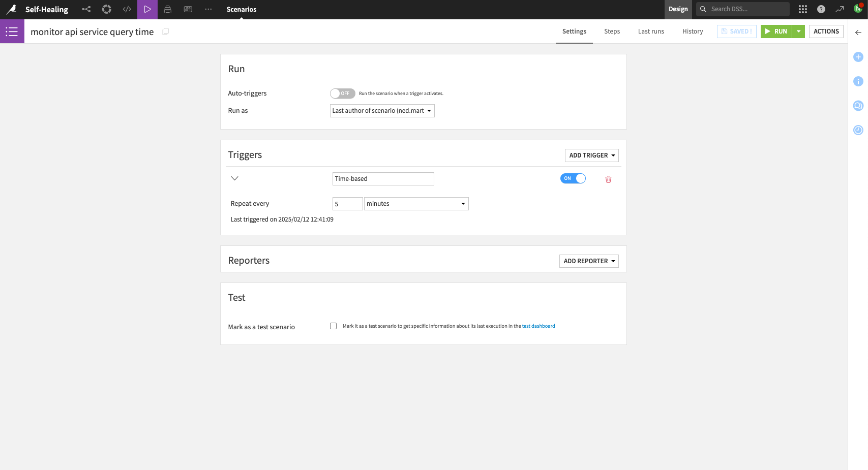Viewport: 868px width, 470px height.
Task: Follow the test dashboard link
Action: point(538,326)
